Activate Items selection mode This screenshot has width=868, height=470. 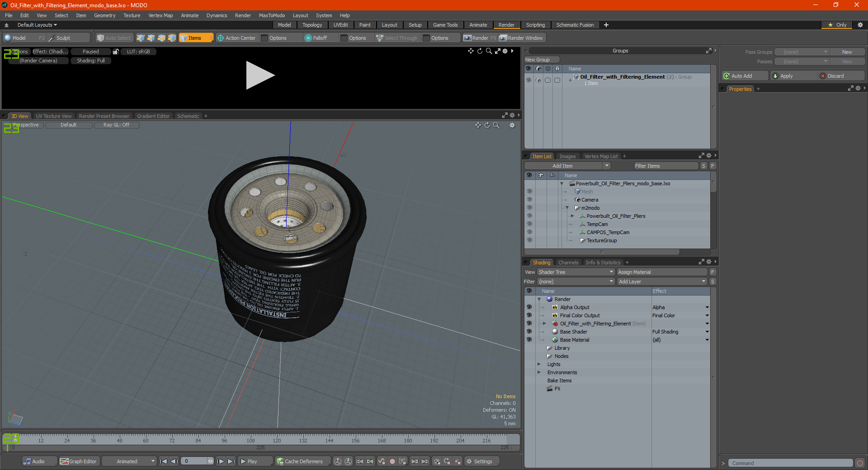pyautogui.click(x=196, y=38)
